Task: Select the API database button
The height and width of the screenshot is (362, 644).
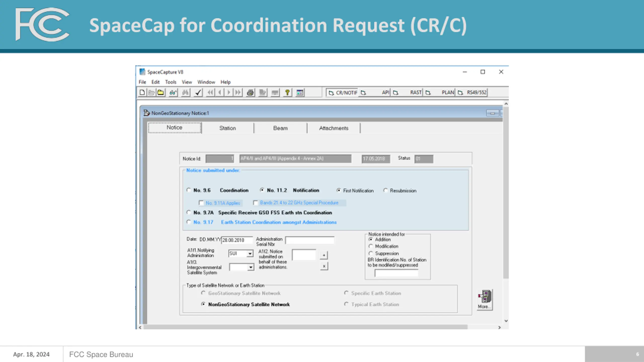Action: tap(375, 93)
